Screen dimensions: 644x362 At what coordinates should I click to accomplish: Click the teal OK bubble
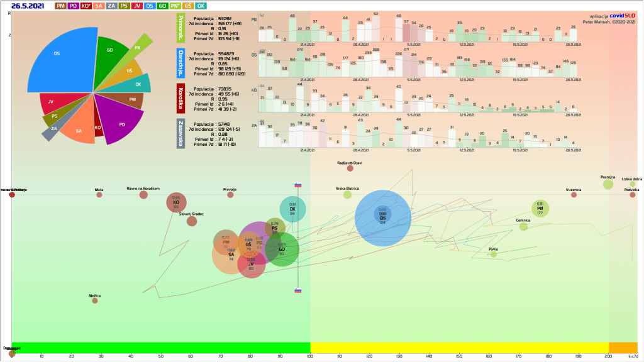tap(292, 210)
